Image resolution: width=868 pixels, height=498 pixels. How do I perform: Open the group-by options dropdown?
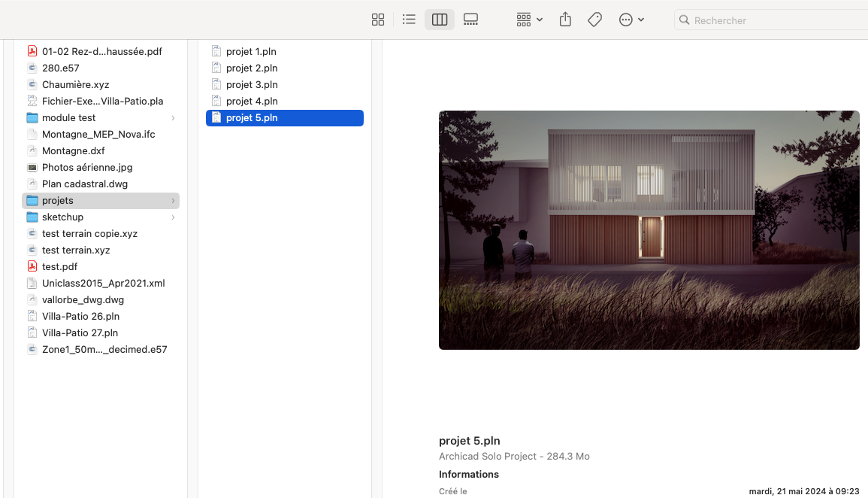(529, 20)
